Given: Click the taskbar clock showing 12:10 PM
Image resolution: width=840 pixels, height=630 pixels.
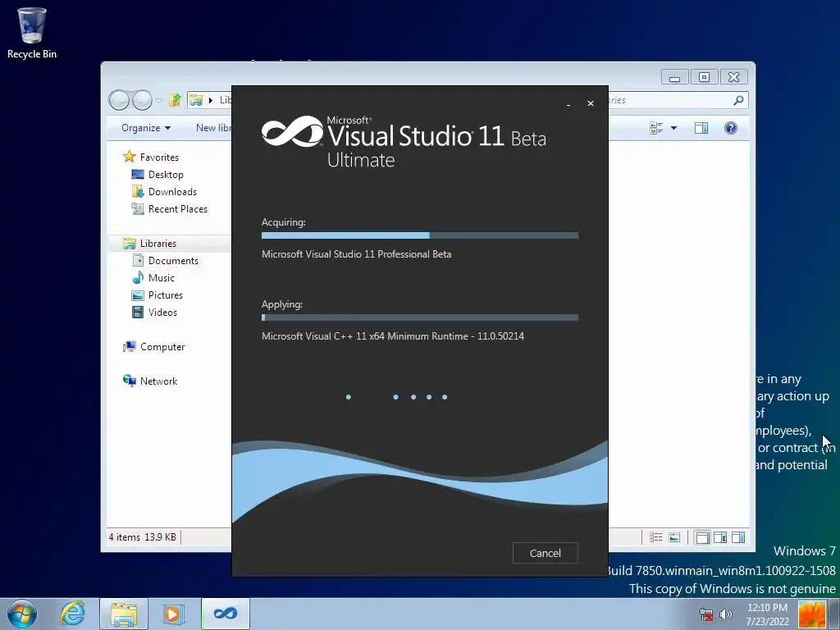Looking at the screenshot, I should [x=767, y=614].
